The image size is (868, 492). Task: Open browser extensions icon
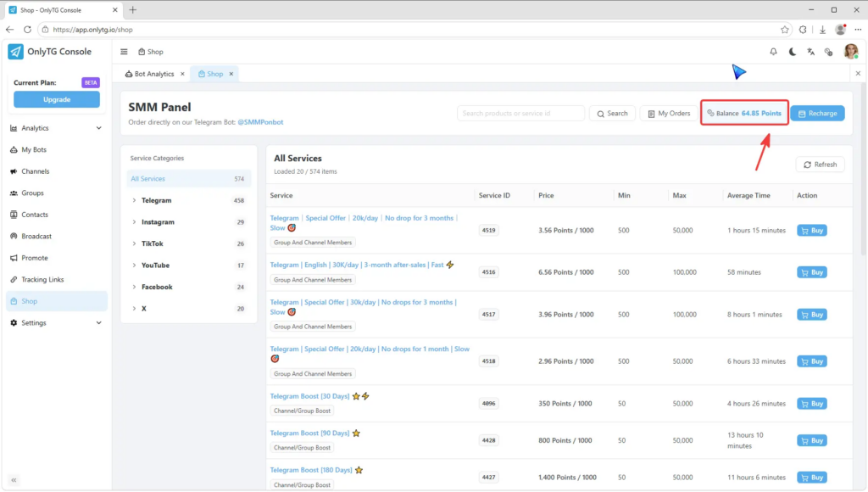pos(804,30)
